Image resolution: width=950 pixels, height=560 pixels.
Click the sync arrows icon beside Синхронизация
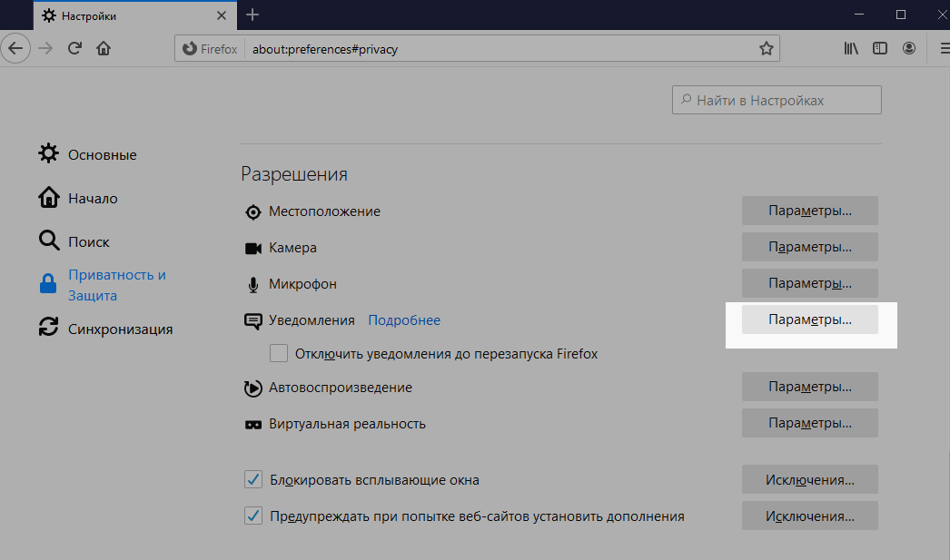[x=48, y=327]
